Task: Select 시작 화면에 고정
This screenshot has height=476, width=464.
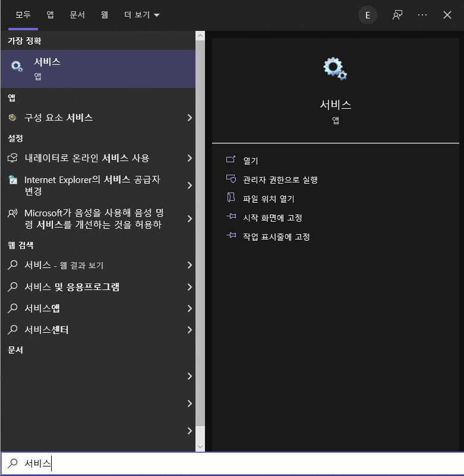Action: click(273, 217)
